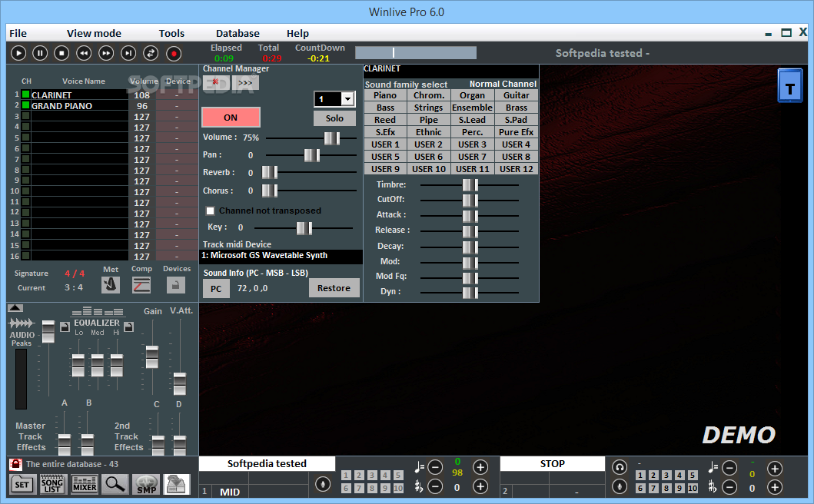Decrease tempo with minus on player 1
This screenshot has height=504, width=814.
[x=435, y=467]
